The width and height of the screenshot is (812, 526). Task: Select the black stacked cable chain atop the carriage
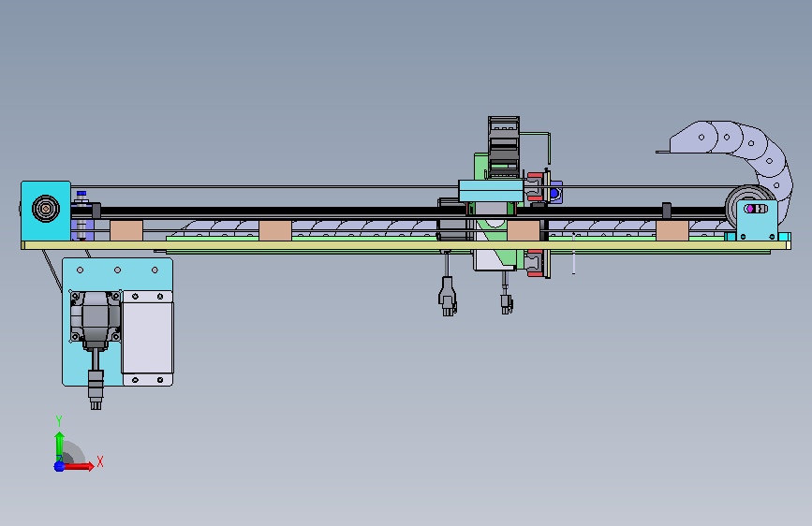tap(503, 147)
